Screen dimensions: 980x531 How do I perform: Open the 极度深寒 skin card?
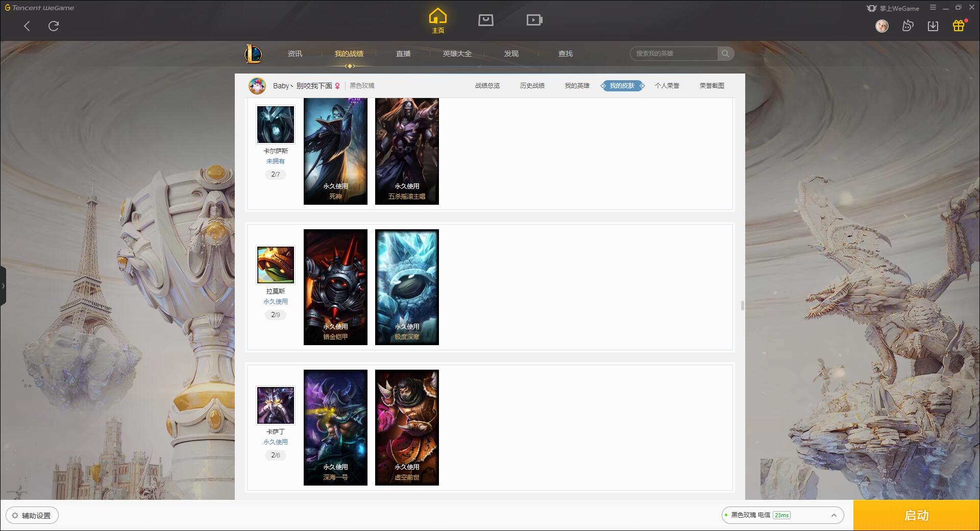pyautogui.click(x=407, y=287)
